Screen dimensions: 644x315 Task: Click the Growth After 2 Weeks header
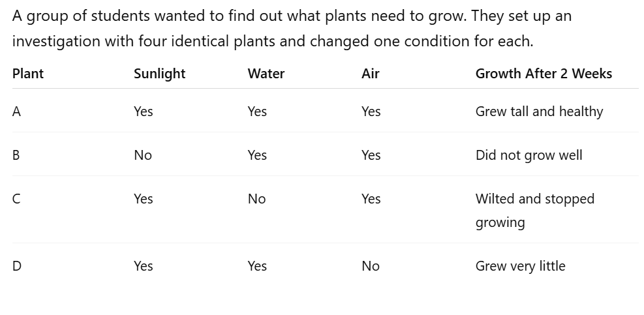(x=544, y=74)
